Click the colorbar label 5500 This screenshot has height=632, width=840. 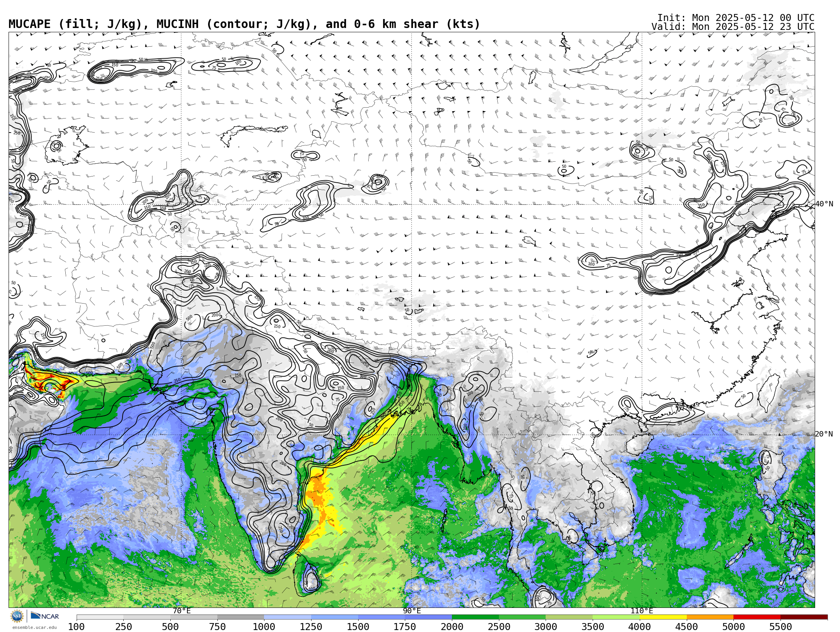point(780,627)
